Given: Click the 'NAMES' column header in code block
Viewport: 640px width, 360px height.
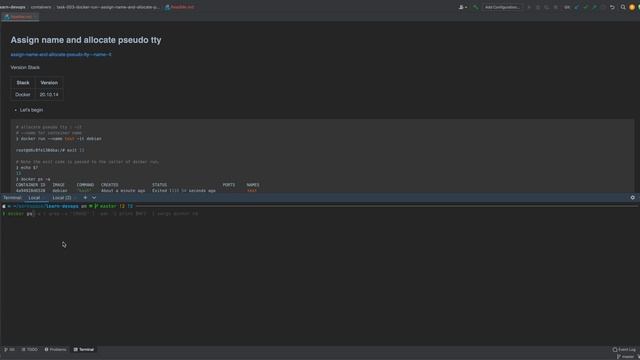Looking at the screenshot, I should pos(253,185).
